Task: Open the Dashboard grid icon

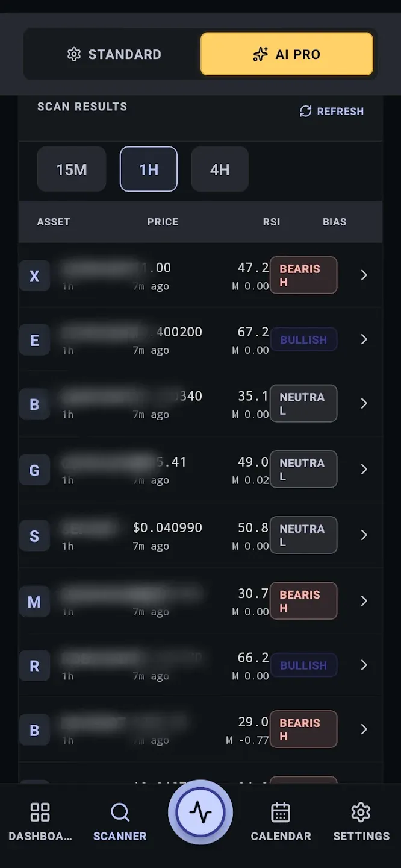Action: coord(40,812)
